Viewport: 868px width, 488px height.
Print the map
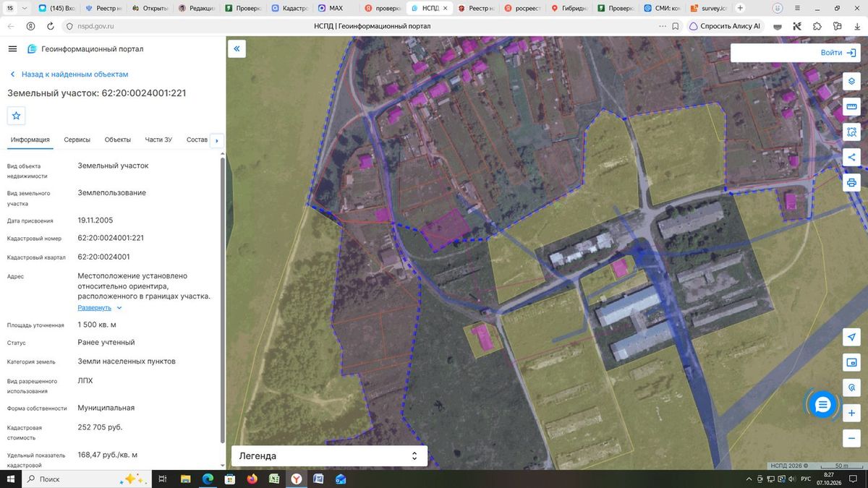(x=851, y=182)
